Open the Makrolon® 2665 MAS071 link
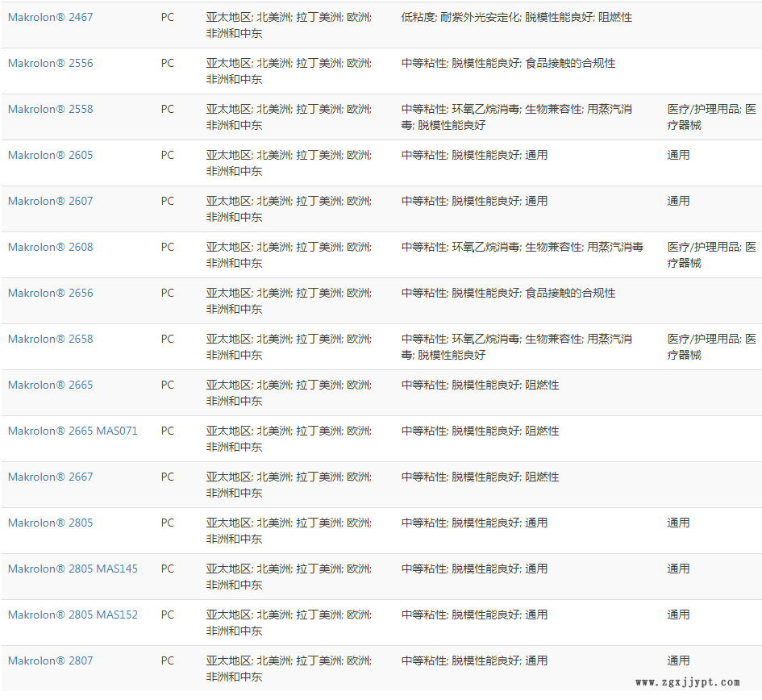 [x=73, y=431]
